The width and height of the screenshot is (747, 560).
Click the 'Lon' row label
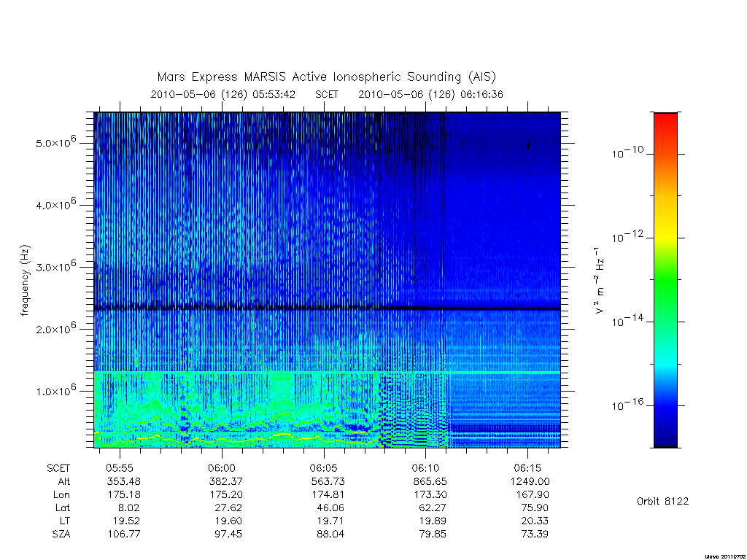(61, 495)
